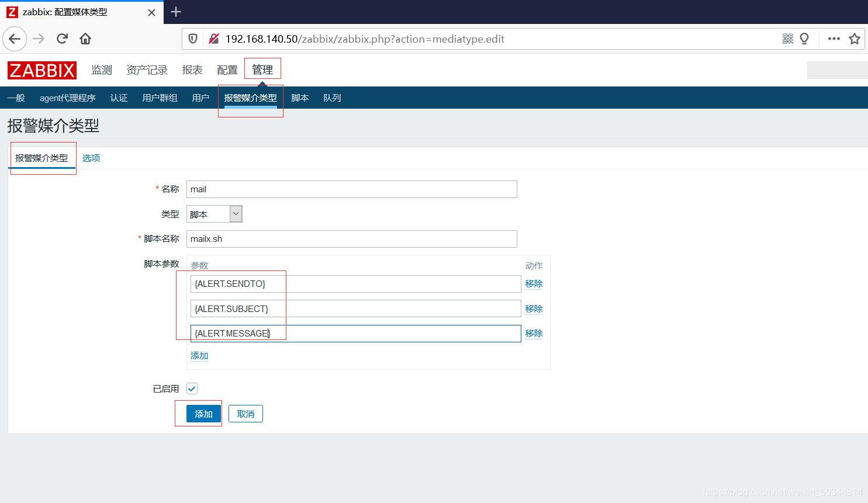Click the {ALERT.MESSAGE} parameter field
Screen dimensions: 868x503
[355, 334]
